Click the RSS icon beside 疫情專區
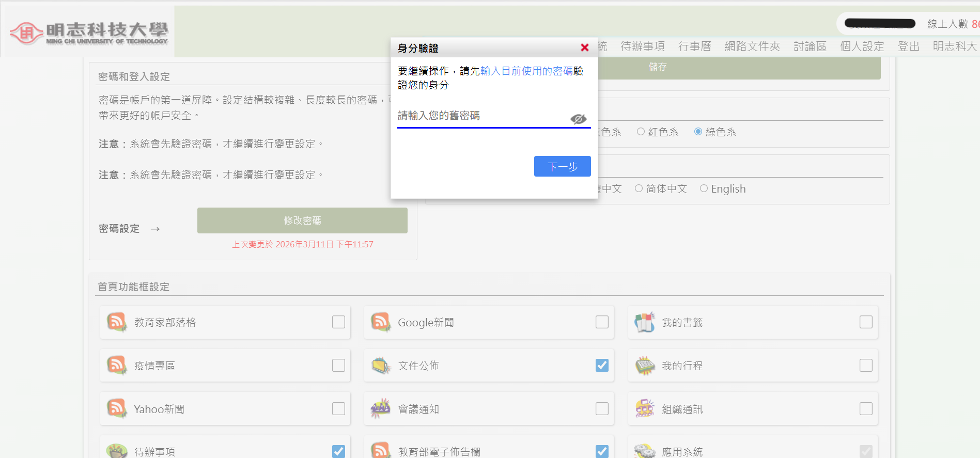 (117, 365)
